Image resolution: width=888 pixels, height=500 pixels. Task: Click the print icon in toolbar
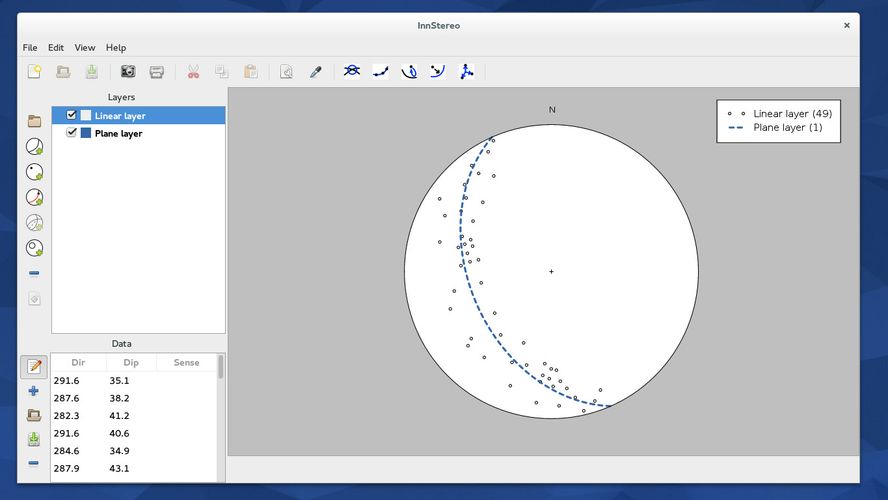157,72
